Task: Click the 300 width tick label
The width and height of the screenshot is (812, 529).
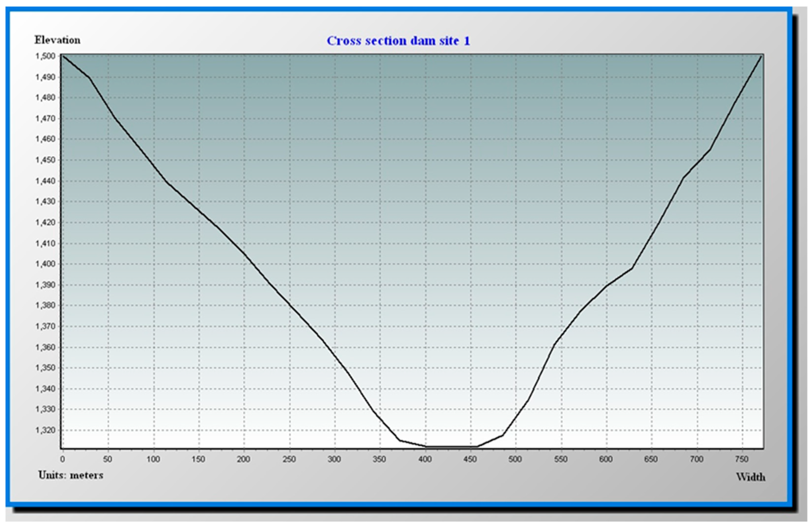Action: 334,459
